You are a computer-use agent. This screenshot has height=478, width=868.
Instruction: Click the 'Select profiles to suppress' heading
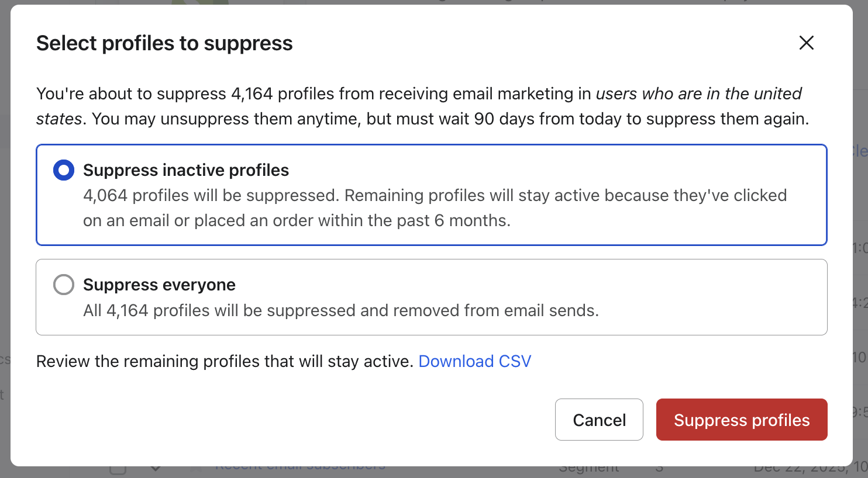(164, 43)
